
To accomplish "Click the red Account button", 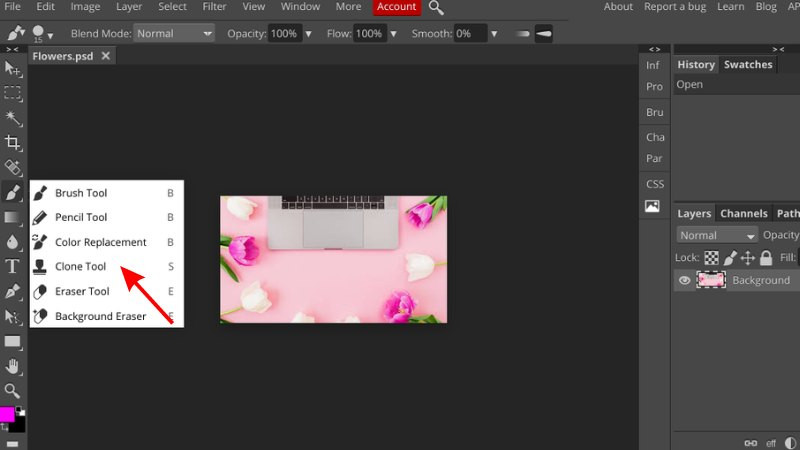I will [x=396, y=7].
